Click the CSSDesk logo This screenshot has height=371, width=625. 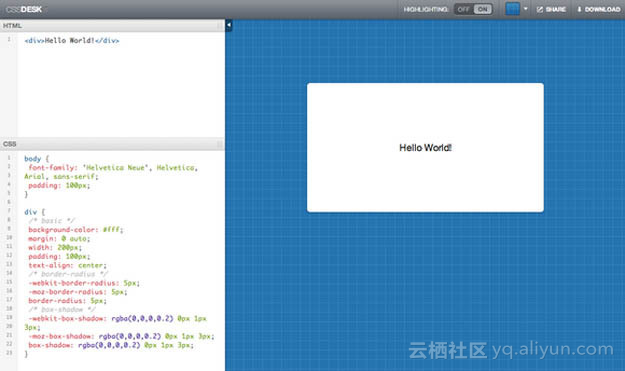pyautogui.click(x=24, y=9)
